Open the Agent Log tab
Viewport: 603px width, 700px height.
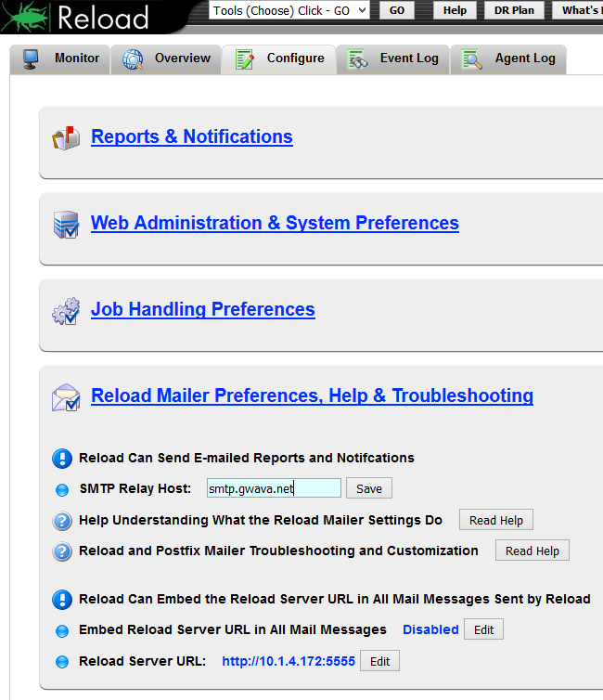click(x=508, y=58)
